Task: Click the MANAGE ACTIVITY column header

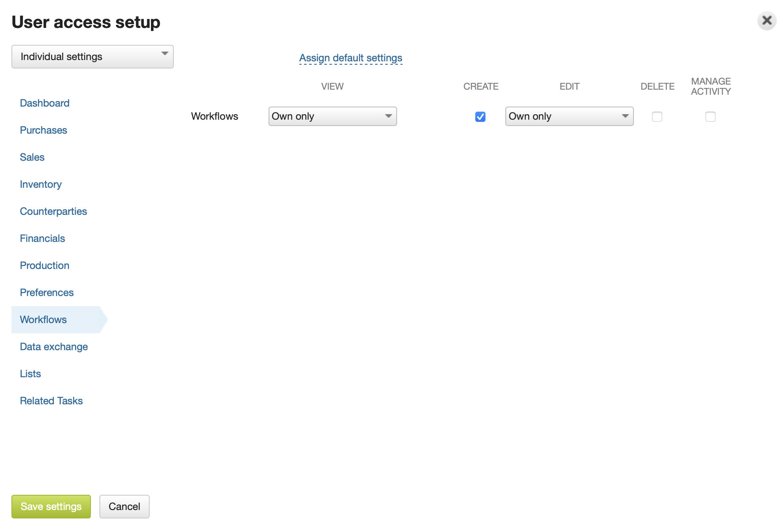Action: (x=711, y=86)
